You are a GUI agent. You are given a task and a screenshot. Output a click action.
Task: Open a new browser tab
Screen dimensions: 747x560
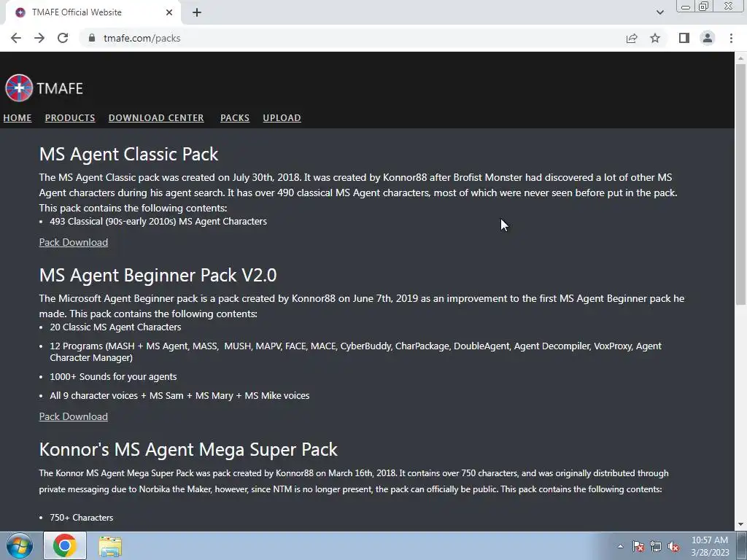pyautogui.click(x=197, y=12)
